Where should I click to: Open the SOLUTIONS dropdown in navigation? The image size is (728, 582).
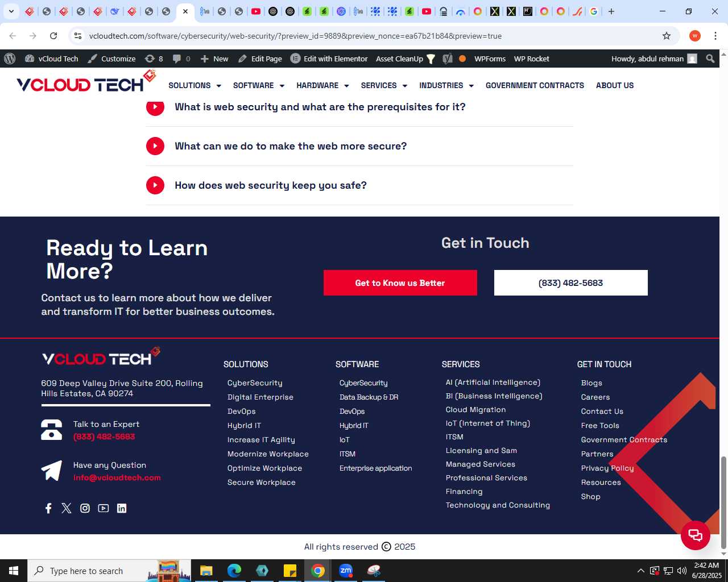[x=195, y=85]
